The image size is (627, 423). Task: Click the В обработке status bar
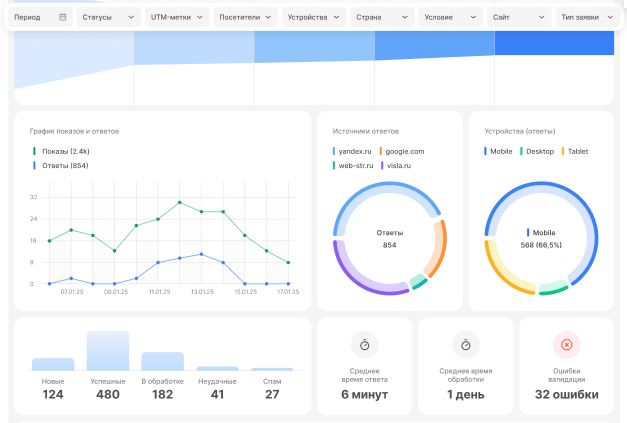(163, 361)
